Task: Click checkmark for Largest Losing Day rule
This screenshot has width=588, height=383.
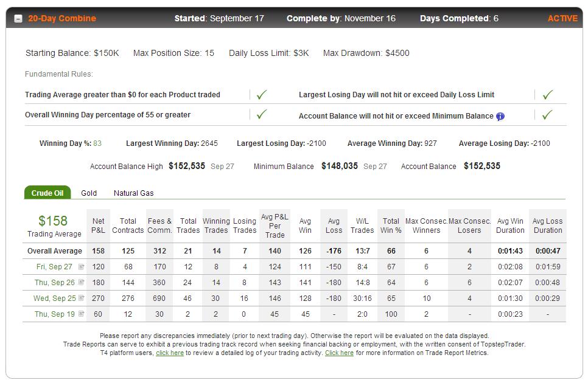Action: (x=547, y=94)
